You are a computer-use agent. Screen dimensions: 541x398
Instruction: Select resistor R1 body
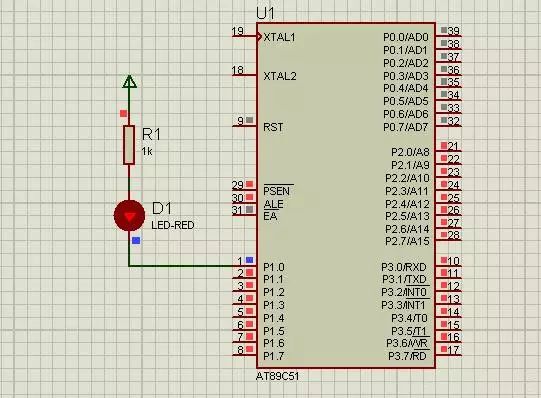[129, 145]
